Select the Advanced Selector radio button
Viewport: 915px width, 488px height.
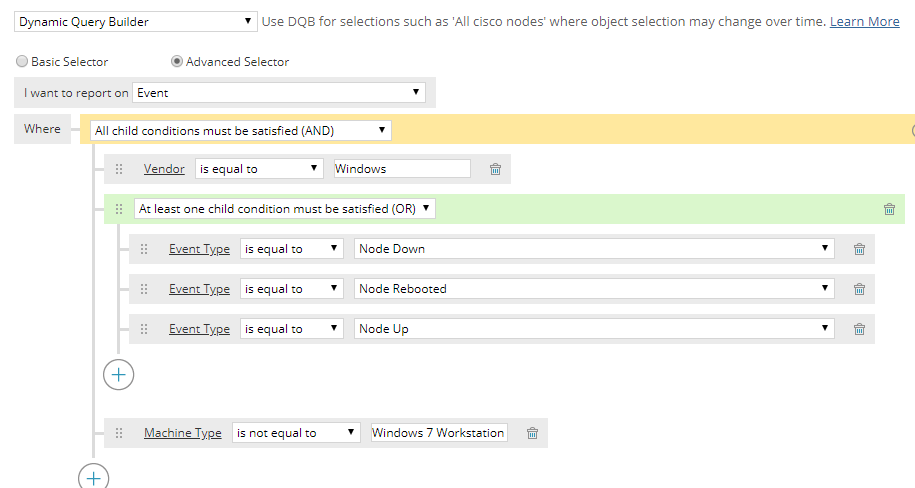tap(177, 62)
